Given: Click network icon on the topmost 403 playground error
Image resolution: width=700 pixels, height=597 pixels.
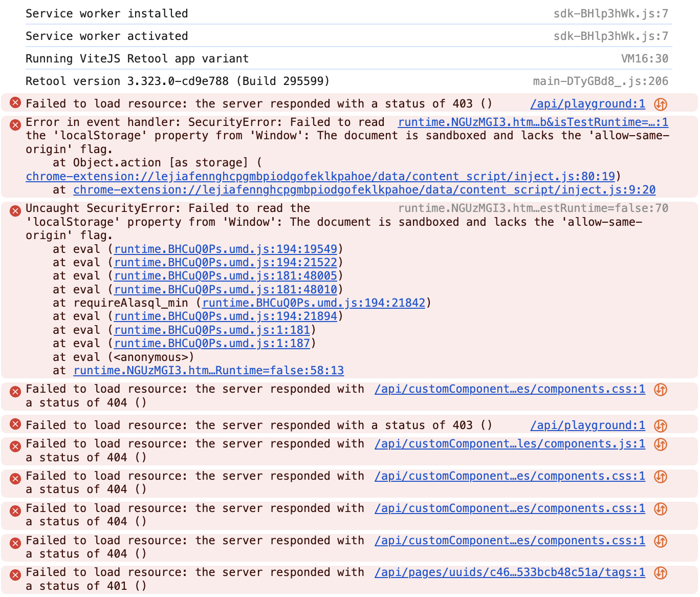Looking at the screenshot, I should (x=661, y=104).
